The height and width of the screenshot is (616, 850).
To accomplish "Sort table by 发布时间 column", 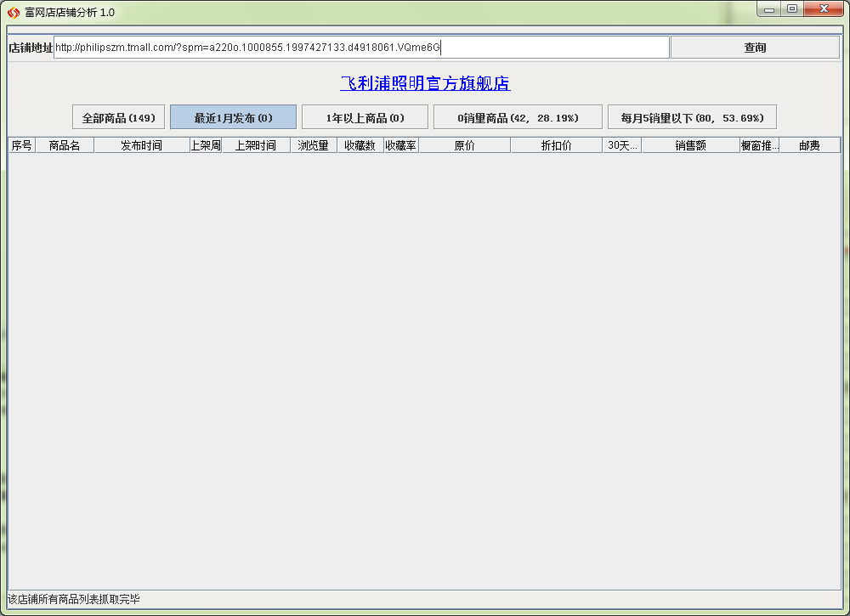I will coord(142,145).
